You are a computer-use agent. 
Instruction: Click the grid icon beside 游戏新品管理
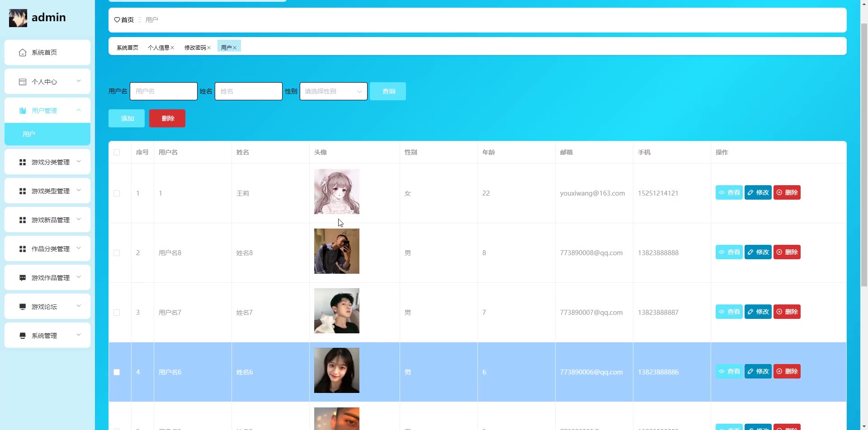(23, 220)
